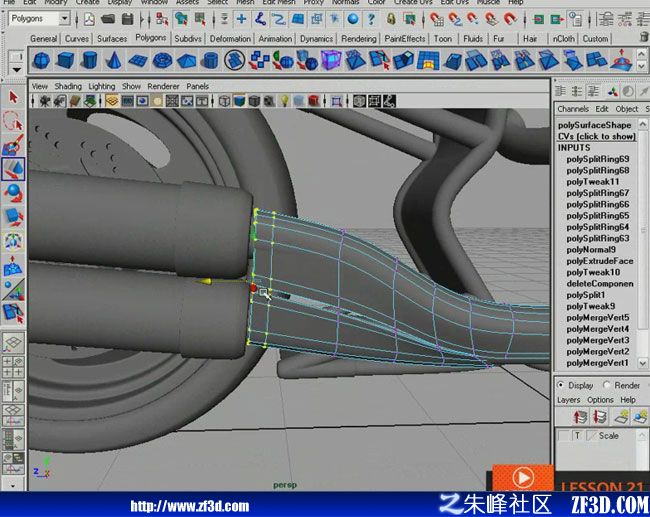The image size is (650, 517).
Task: Activate the Paint selection tool
Action: click(13, 145)
